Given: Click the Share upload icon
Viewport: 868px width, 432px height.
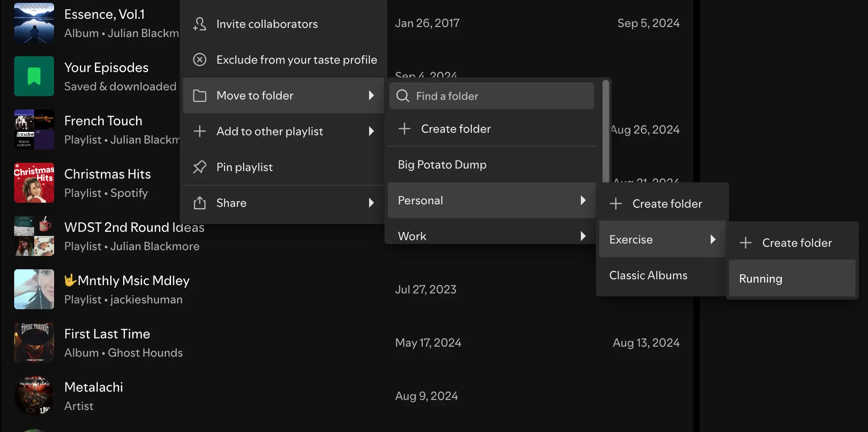Looking at the screenshot, I should (200, 203).
